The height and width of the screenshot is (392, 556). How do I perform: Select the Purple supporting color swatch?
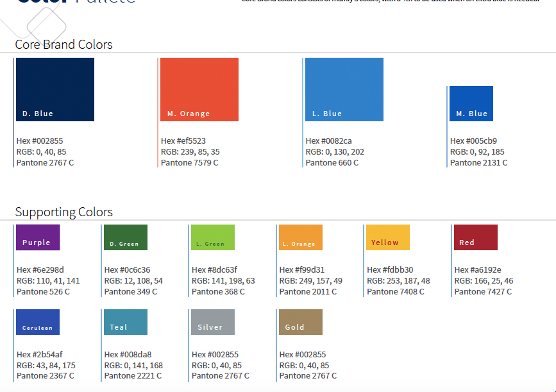pyautogui.click(x=38, y=237)
